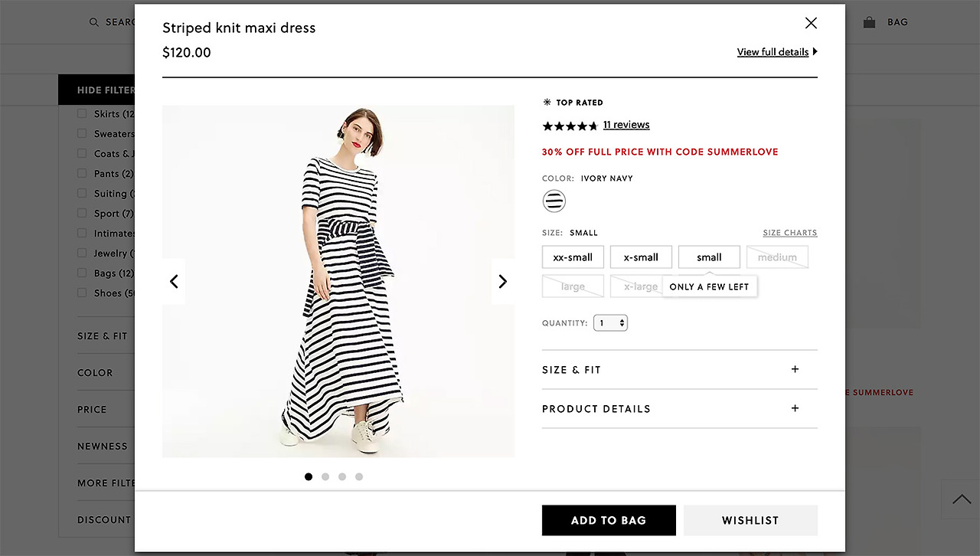The image size is (980, 556).
Task: Select the xx-small size option
Action: click(x=573, y=257)
